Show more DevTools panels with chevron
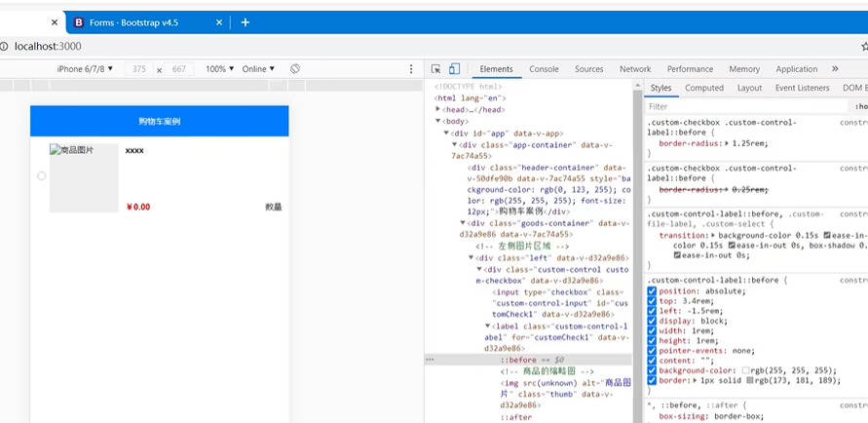The width and height of the screenshot is (868, 423). coord(835,69)
